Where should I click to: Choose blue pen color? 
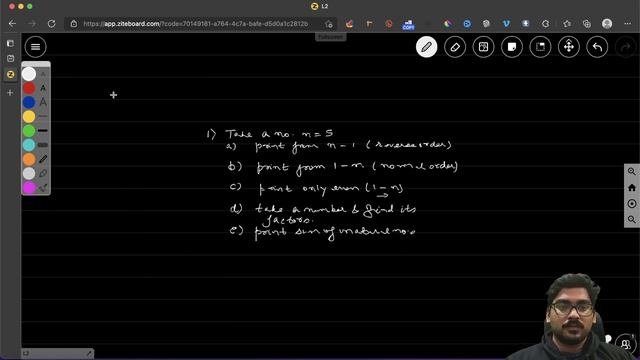pos(29,102)
